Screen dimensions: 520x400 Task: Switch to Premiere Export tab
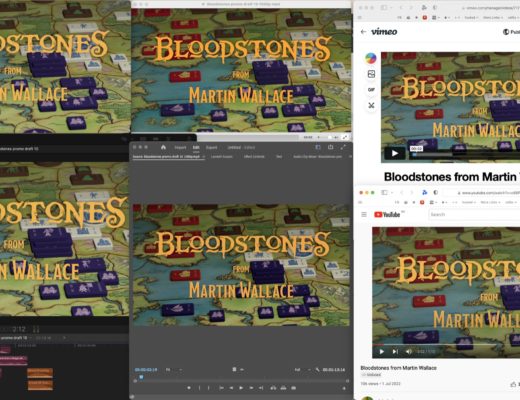click(x=212, y=147)
